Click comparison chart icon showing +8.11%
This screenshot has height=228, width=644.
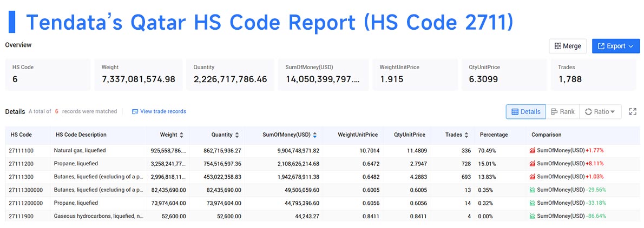(x=533, y=164)
